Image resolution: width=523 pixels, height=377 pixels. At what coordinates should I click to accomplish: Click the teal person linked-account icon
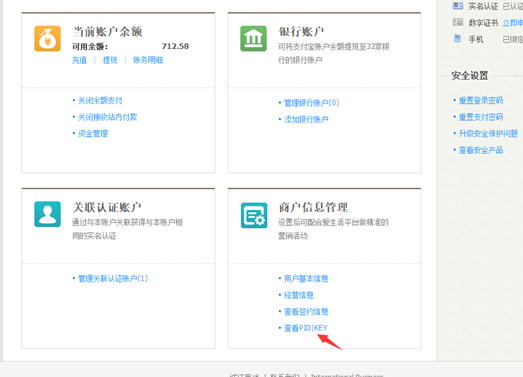pyautogui.click(x=47, y=214)
